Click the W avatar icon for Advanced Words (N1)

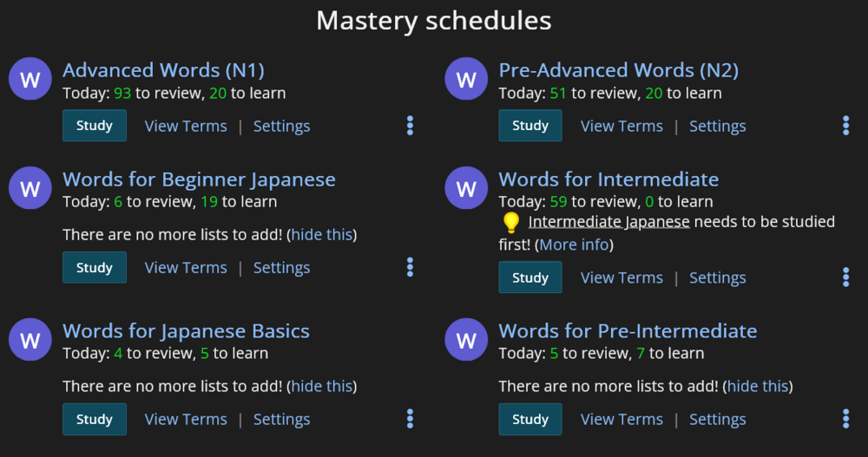(x=30, y=80)
